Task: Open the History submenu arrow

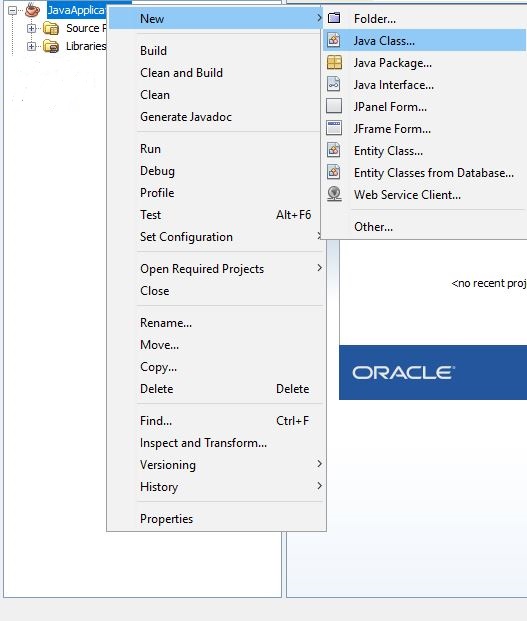Action: [319, 486]
